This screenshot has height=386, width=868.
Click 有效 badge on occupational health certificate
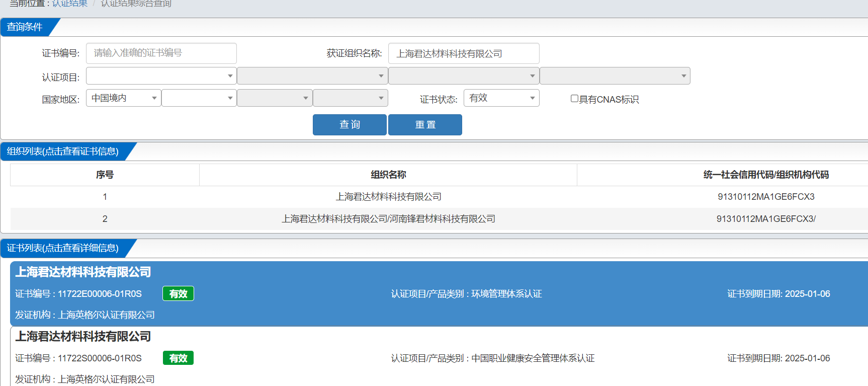click(178, 358)
